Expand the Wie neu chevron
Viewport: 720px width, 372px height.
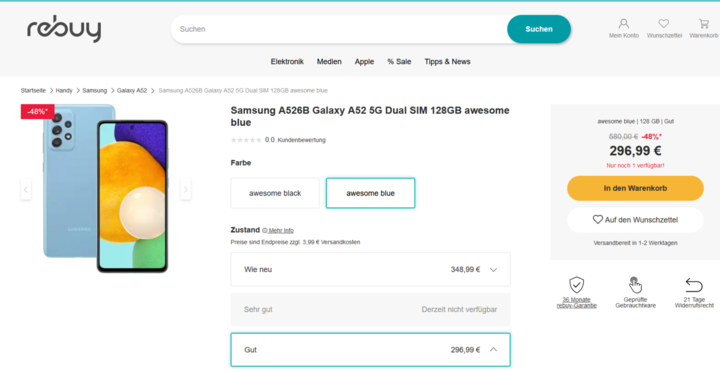click(x=493, y=270)
